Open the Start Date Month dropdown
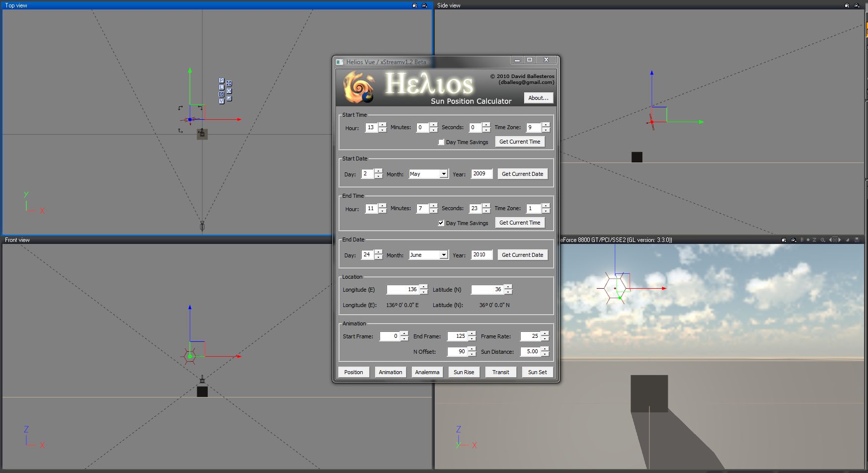Image resolution: width=868 pixels, height=473 pixels. coord(443,174)
